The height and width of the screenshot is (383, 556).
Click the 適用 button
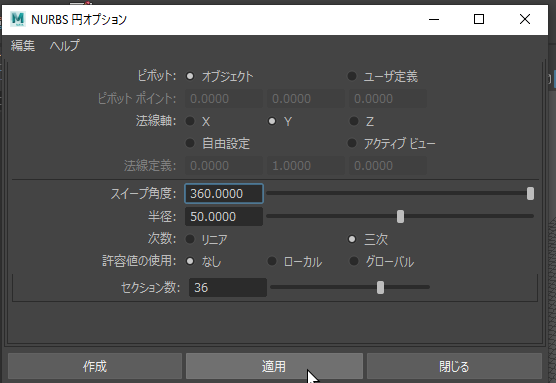[x=274, y=366]
